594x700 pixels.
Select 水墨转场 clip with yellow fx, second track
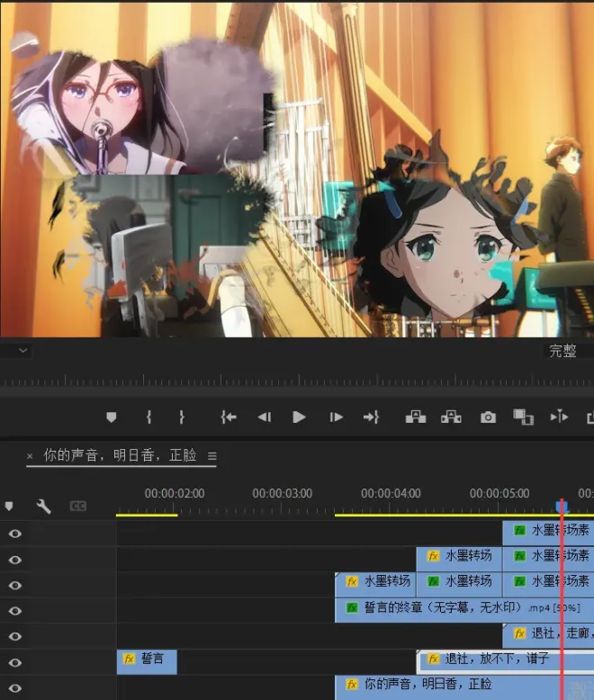point(459,559)
